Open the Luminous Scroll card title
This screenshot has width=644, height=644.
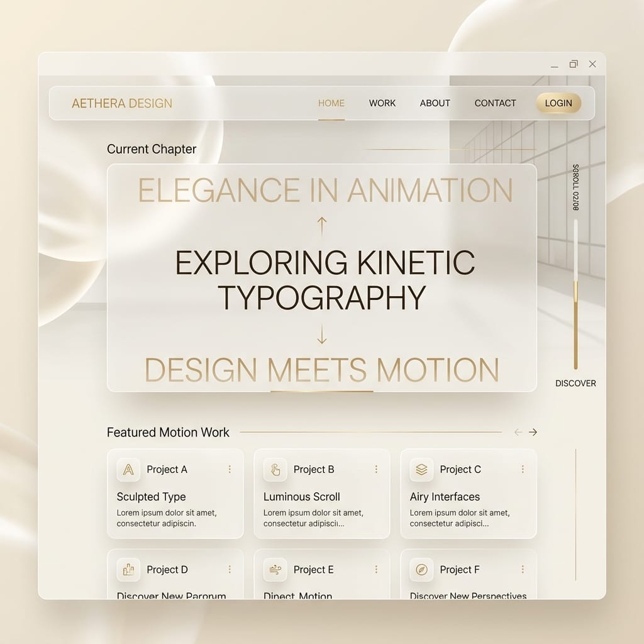301,497
